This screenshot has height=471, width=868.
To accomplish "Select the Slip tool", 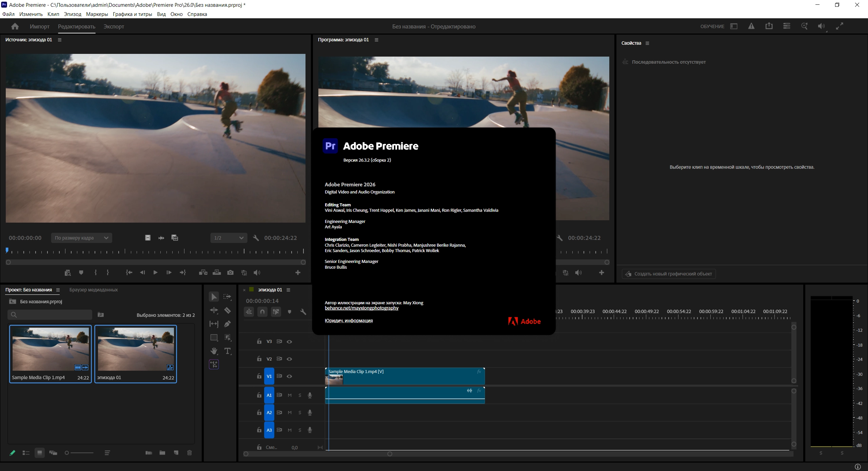I will 214,324.
